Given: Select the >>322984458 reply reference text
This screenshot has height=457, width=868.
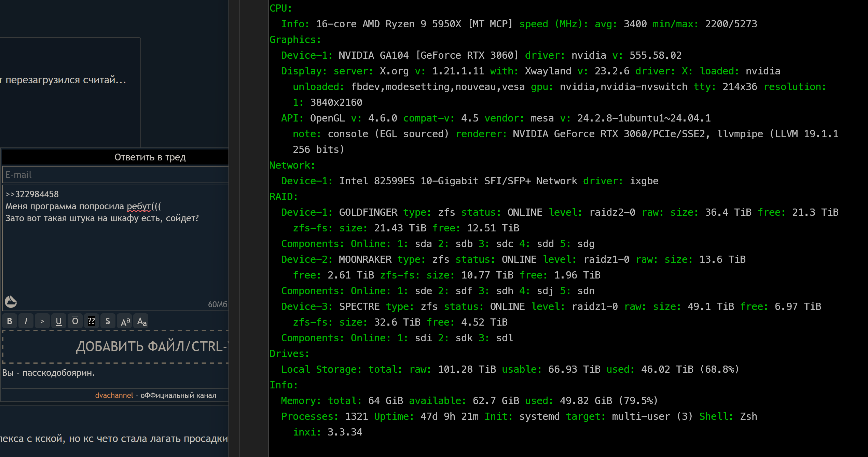Looking at the screenshot, I should tap(32, 194).
